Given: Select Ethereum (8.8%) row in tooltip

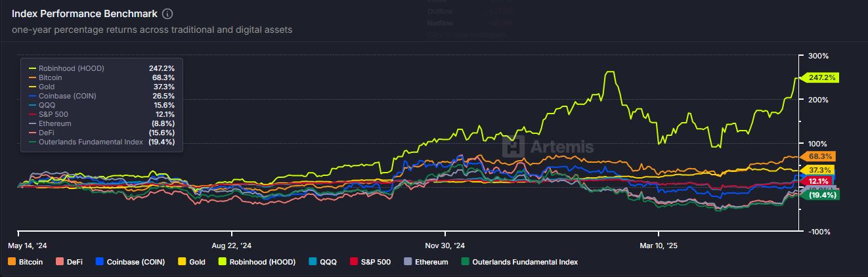Looking at the screenshot, I should (101, 123).
